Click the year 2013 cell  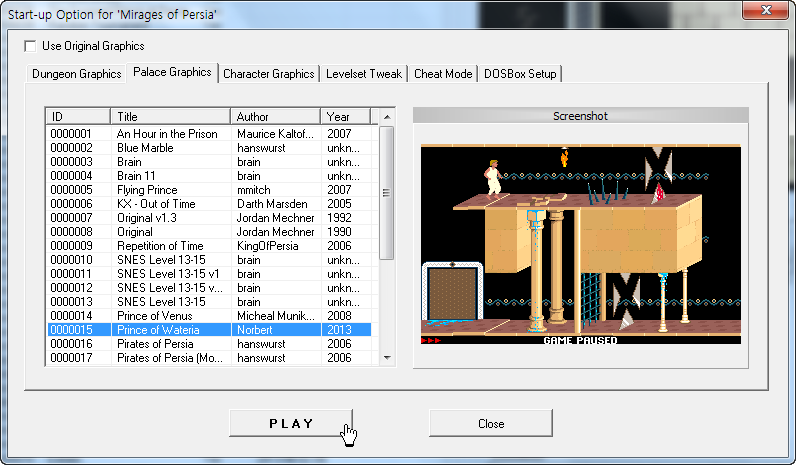coord(339,329)
